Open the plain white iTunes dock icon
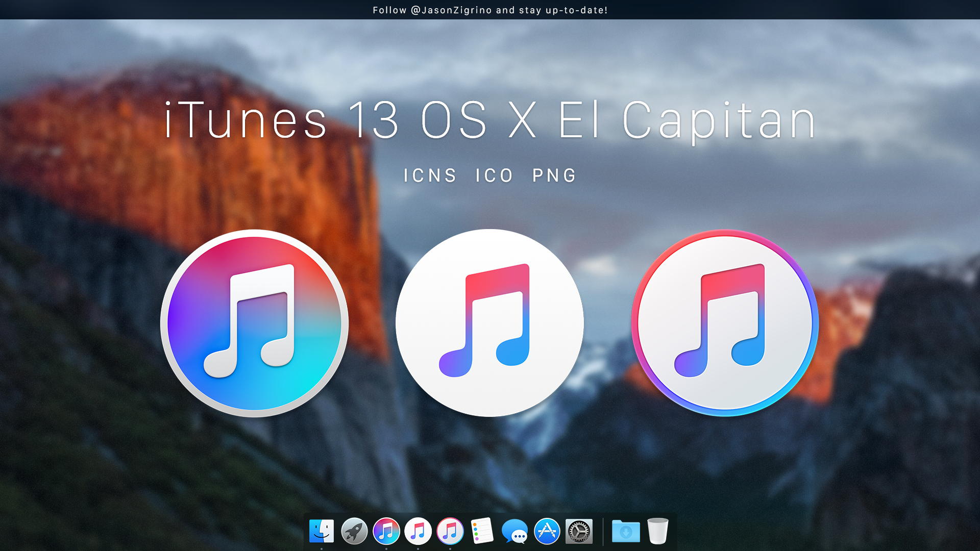The width and height of the screenshot is (980, 551). coord(418,531)
